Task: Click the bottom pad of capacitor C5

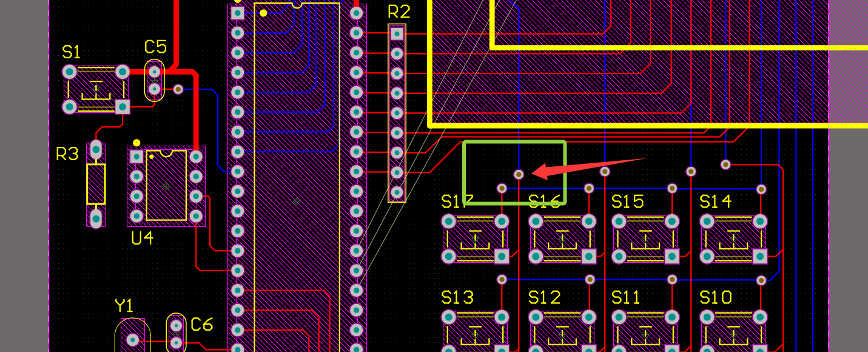Action: (x=155, y=89)
